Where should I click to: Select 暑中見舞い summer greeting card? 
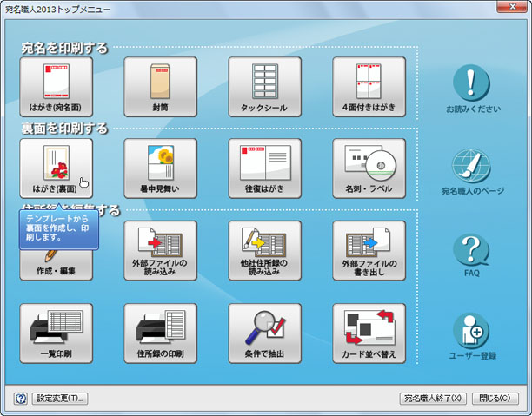tap(160, 168)
